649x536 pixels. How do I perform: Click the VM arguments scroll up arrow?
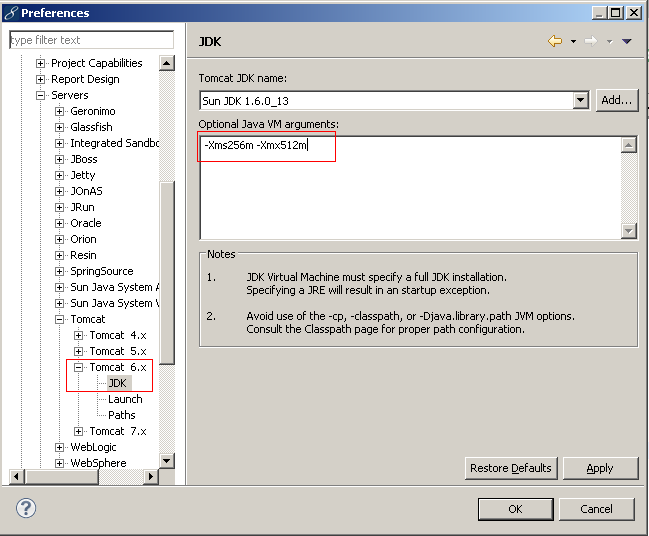click(x=629, y=145)
